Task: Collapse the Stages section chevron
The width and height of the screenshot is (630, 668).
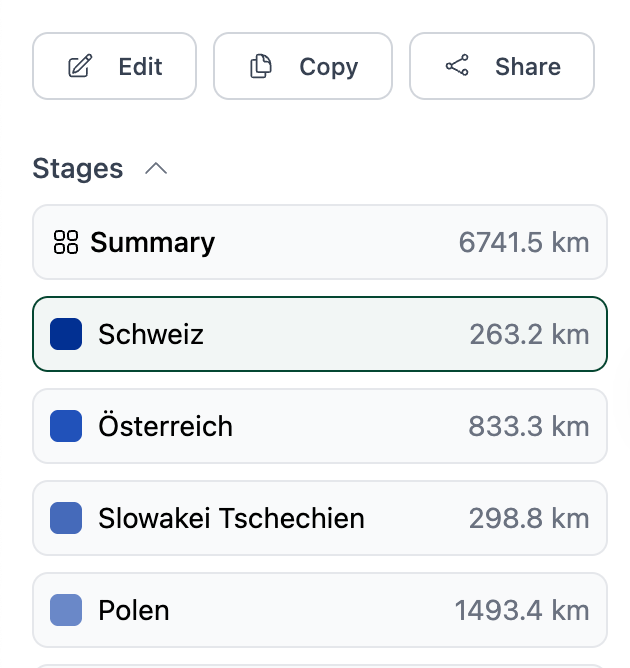Action: click(x=156, y=169)
